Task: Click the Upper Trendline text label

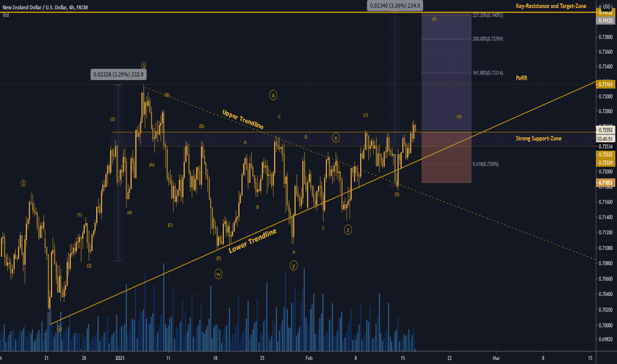Action: pyautogui.click(x=243, y=119)
